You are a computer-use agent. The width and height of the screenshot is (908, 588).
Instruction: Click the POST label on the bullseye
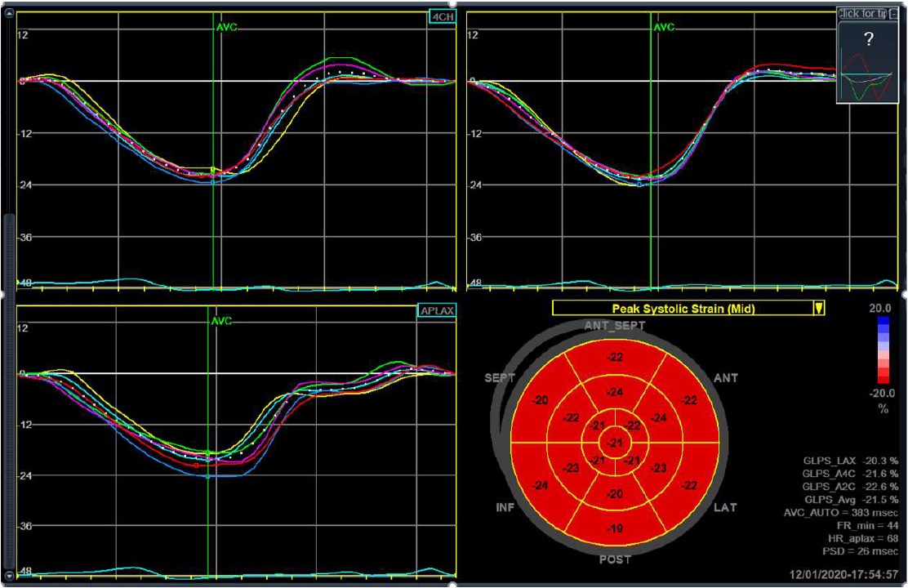[615, 559]
